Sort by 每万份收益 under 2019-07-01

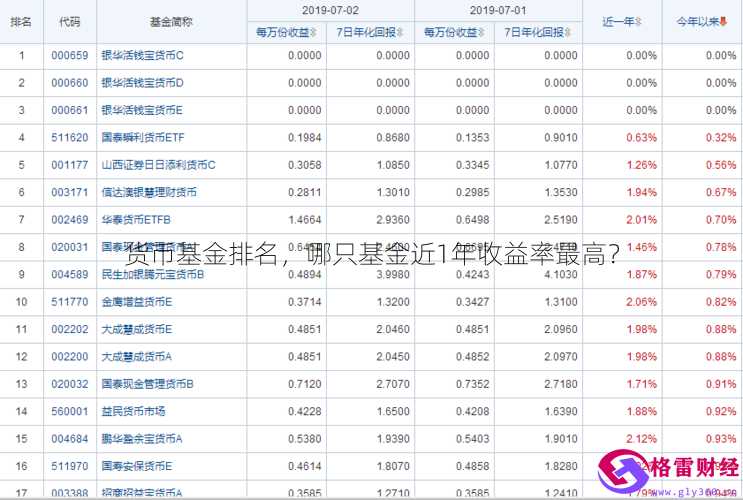(454, 32)
